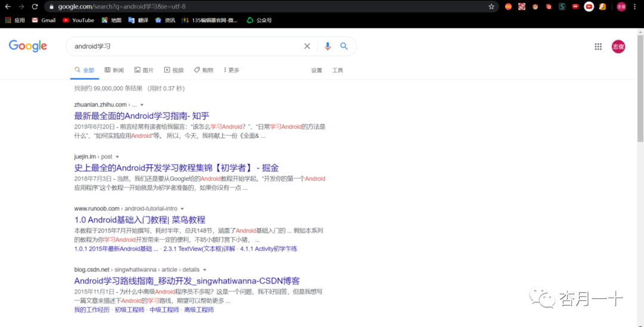Open the crossed-out circle blocker extension

(x=522, y=7)
